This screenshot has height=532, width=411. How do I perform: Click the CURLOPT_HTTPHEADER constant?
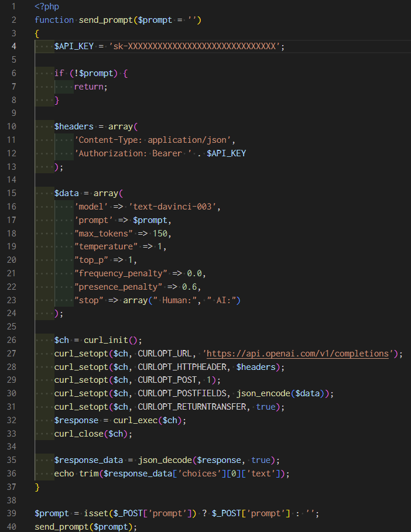(x=182, y=367)
